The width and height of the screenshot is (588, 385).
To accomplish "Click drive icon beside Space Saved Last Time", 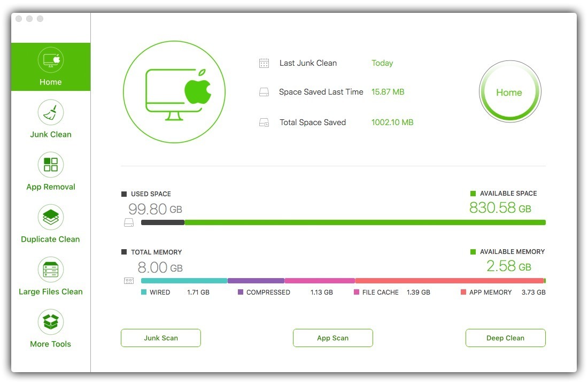I will pos(264,92).
